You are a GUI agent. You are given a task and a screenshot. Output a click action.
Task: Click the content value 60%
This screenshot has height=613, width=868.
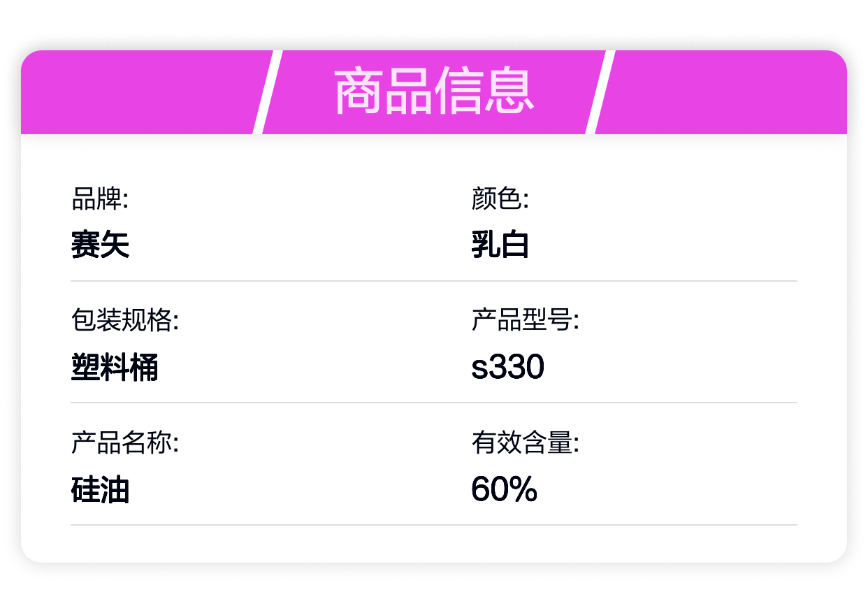[x=504, y=489]
